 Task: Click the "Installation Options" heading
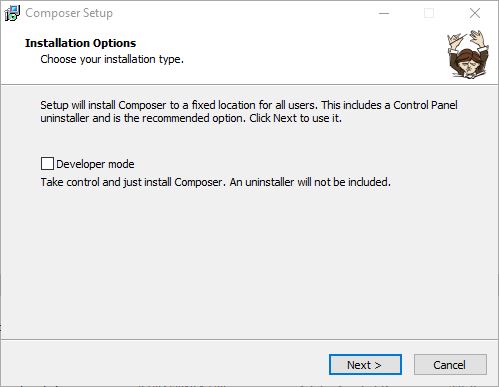tap(80, 43)
